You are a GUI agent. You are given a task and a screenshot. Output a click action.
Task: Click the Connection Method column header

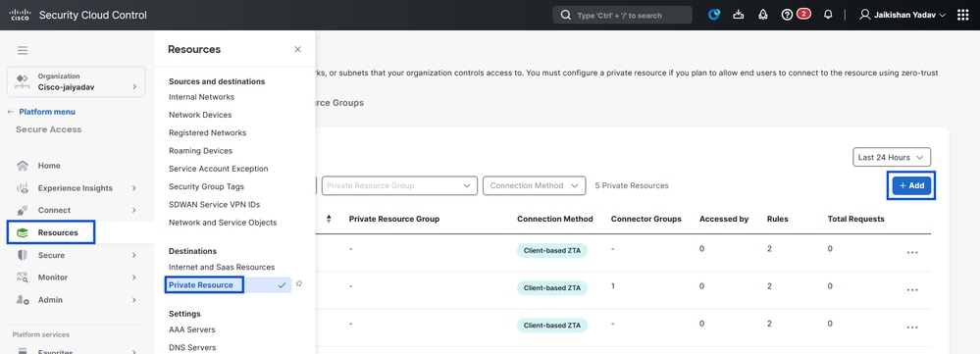coord(555,219)
